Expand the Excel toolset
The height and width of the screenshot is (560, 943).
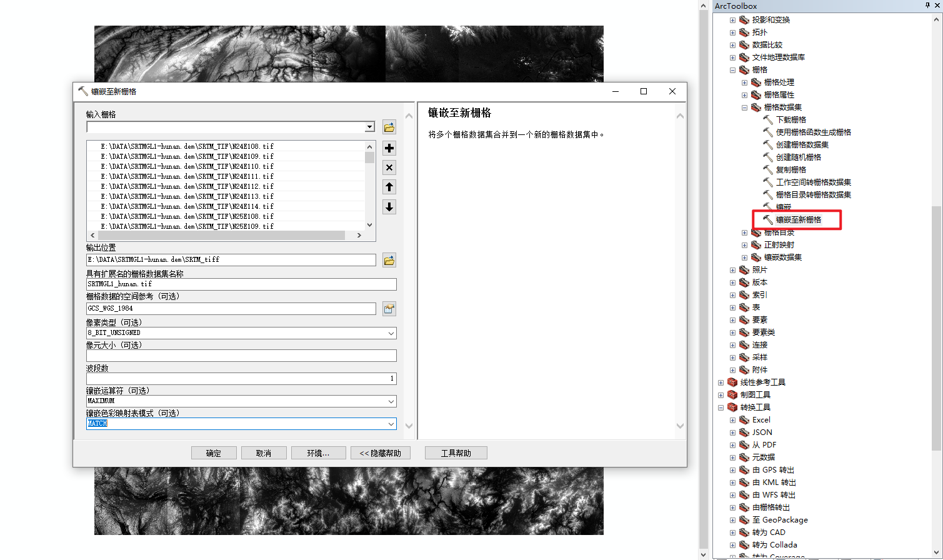click(x=732, y=420)
